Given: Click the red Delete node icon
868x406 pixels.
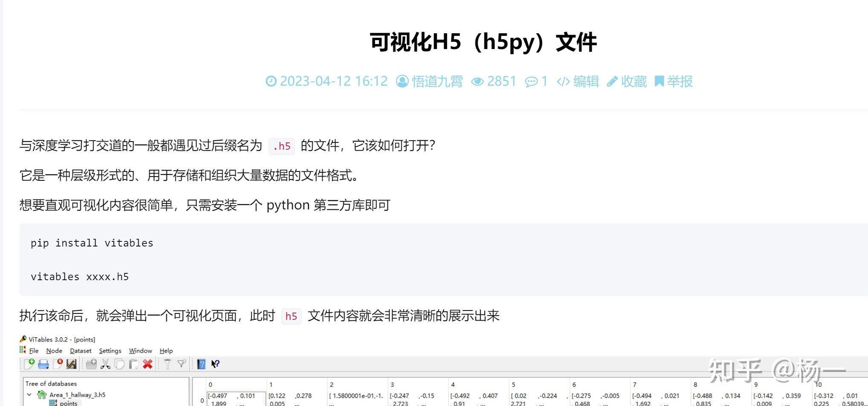Looking at the screenshot, I should pos(148,364).
